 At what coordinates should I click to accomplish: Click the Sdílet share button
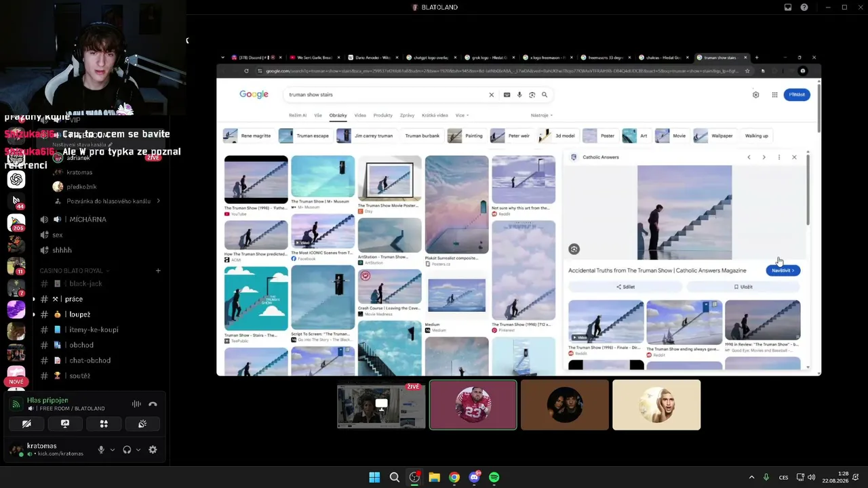[625, 287]
